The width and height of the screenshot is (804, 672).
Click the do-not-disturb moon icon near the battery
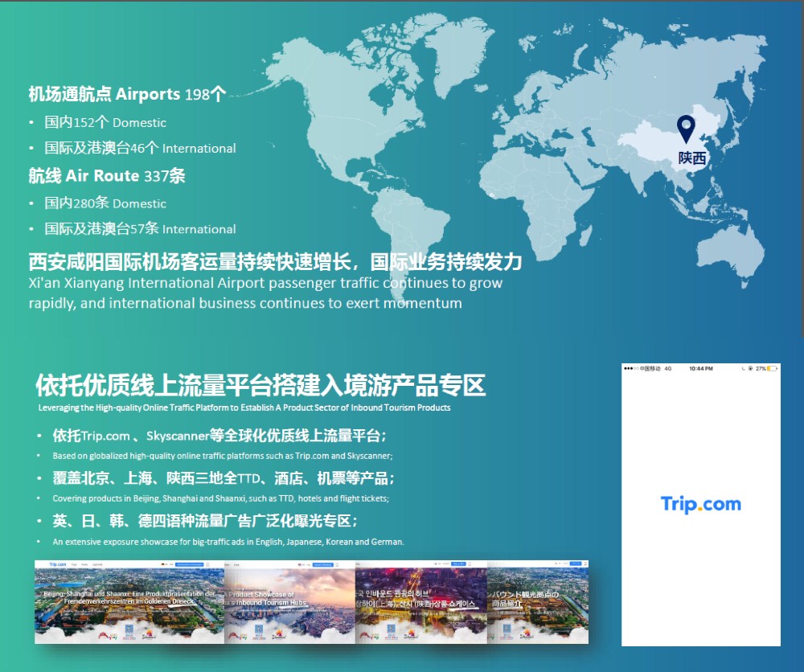[x=742, y=369]
